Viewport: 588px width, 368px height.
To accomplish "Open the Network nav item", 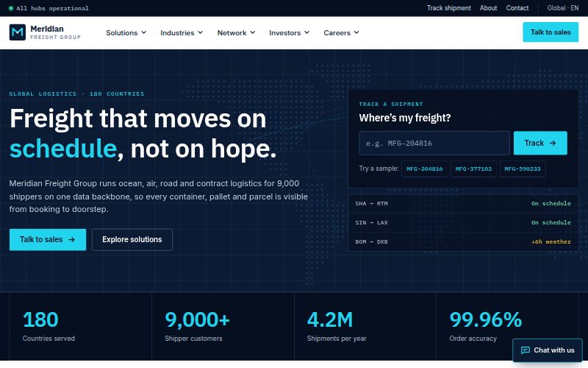I will (236, 32).
